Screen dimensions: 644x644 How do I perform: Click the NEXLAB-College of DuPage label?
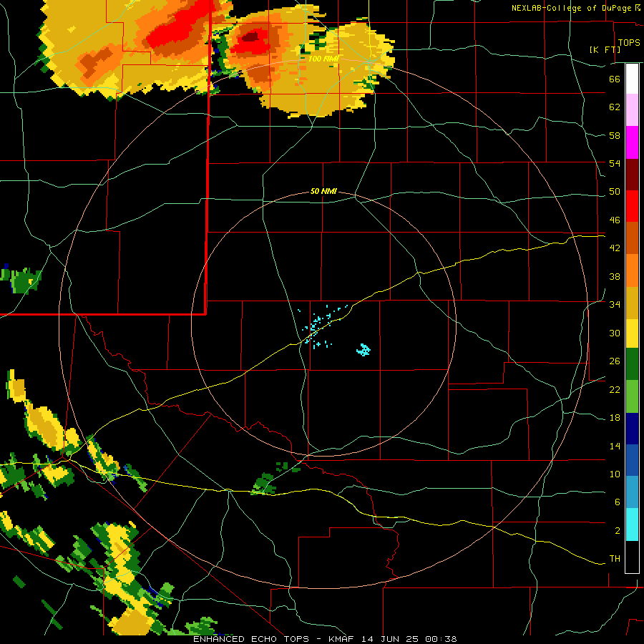[571, 8]
